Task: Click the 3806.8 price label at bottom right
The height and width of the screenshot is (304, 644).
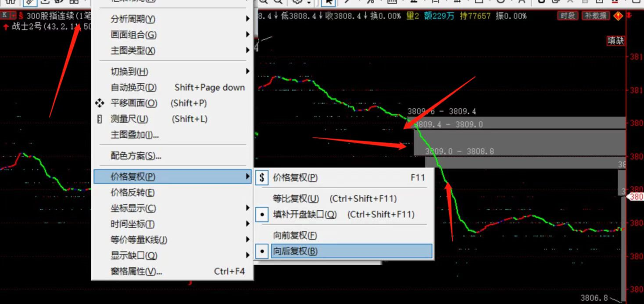Action: pyautogui.click(x=594, y=298)
